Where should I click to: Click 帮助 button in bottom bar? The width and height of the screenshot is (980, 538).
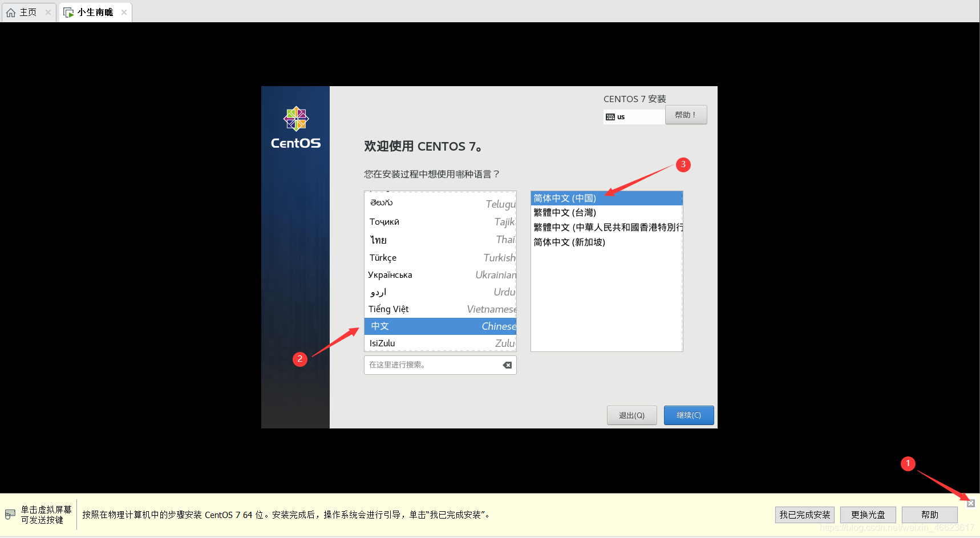(x=930, y=515)
